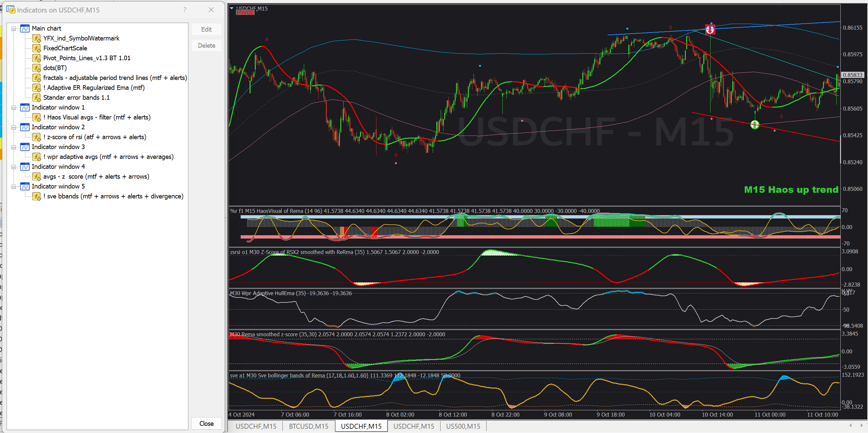Viewport: 868px width, 433px height.
Task: Click the green buy marker on the chart
Action: [x=755, y=125]
